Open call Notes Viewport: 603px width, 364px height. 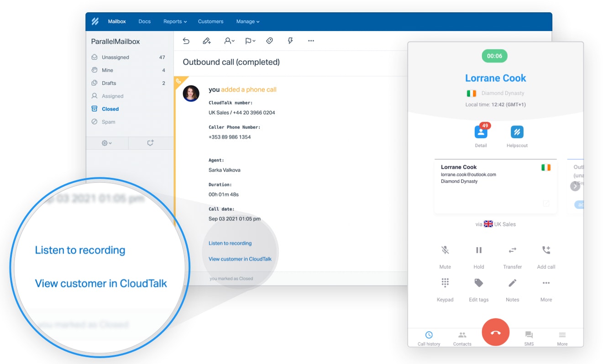(513, 283)
